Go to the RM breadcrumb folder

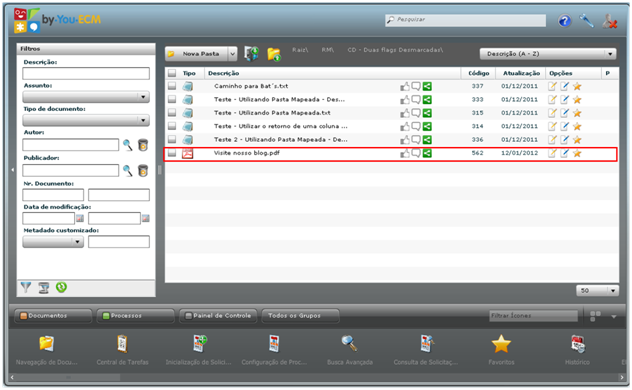[327, 50]
